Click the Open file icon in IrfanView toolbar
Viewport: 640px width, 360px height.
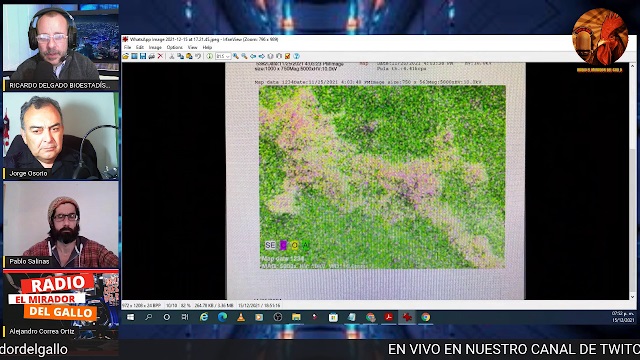(125, 56)
